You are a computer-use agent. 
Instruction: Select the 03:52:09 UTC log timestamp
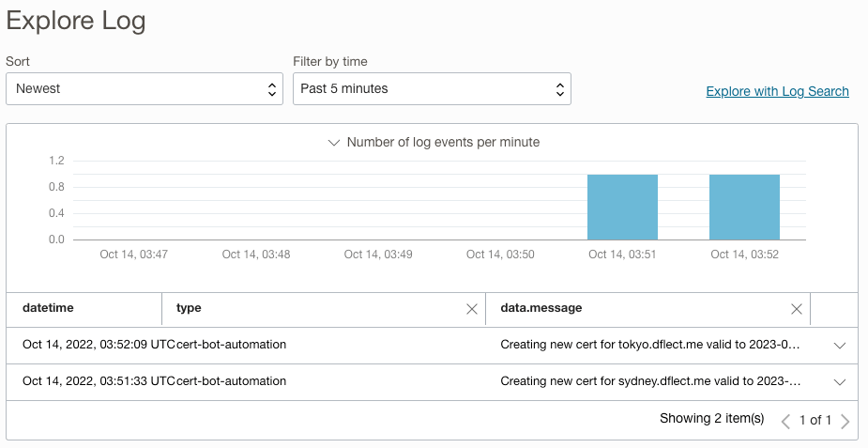[x=99, y=345]
